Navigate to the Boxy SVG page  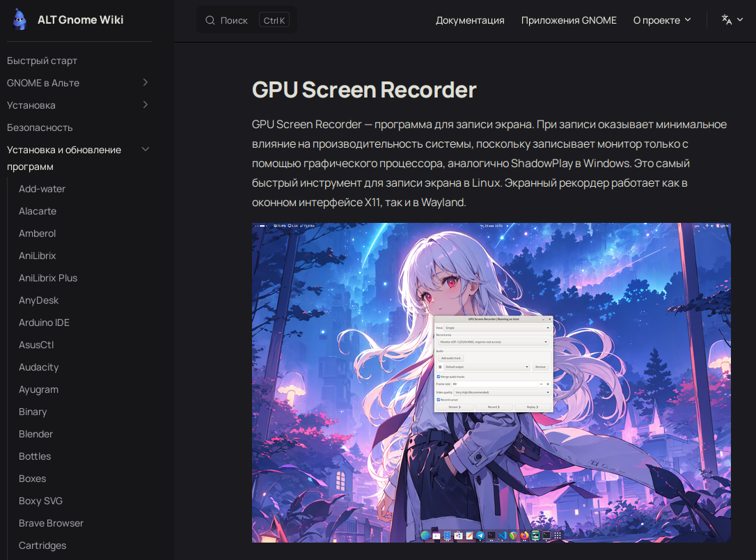pos(40,501)
